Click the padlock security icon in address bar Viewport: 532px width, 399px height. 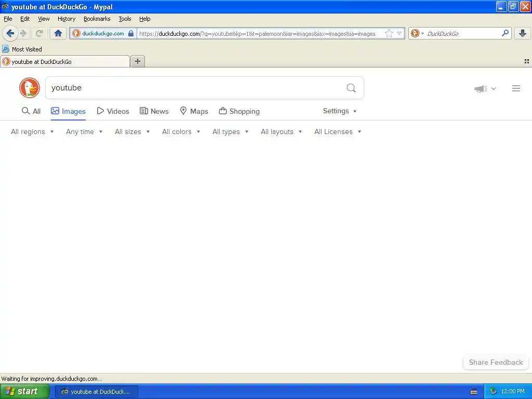click(131, 33)
